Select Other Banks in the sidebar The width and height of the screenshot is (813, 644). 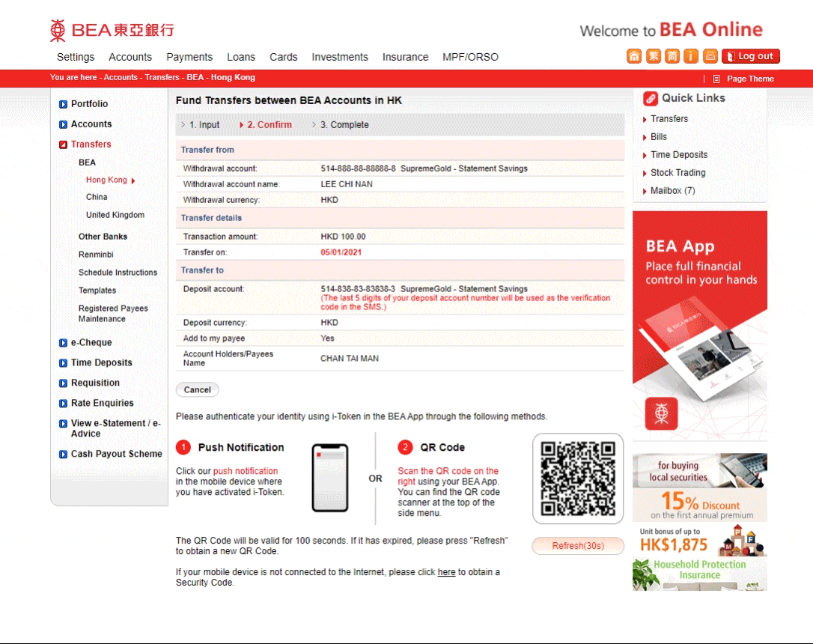(x=103, y=237)
